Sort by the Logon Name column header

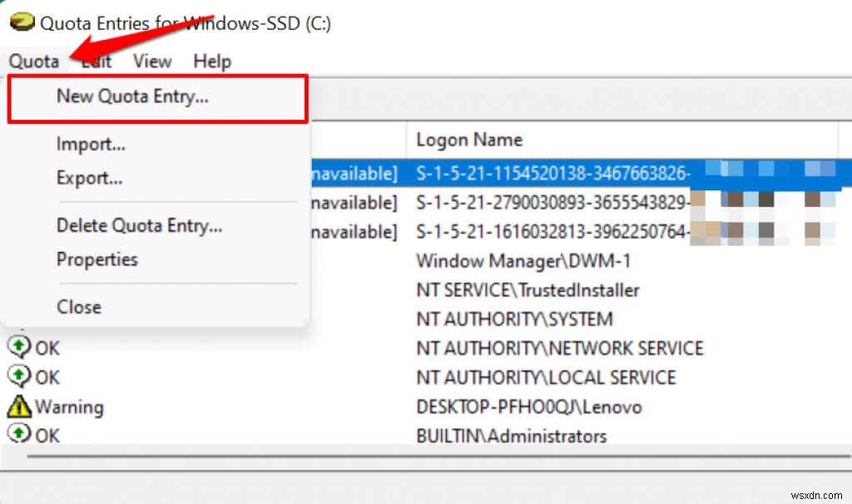coord(468,139)
